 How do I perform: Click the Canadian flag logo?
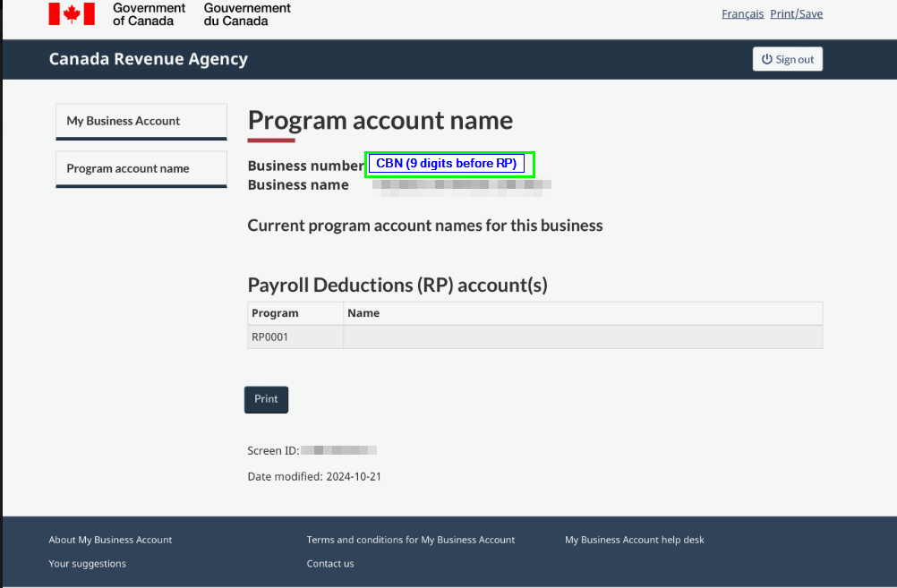(x=72, y=13)
